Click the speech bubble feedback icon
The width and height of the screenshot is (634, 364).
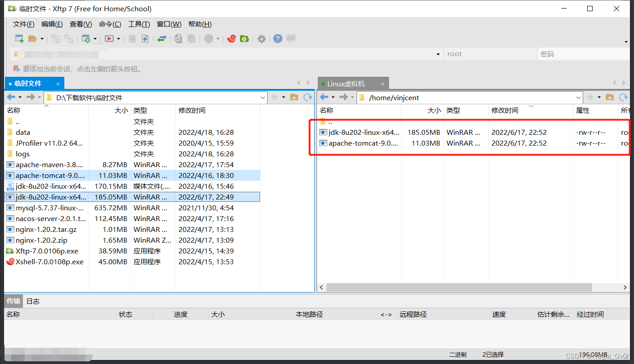click(x=291, y=39)
